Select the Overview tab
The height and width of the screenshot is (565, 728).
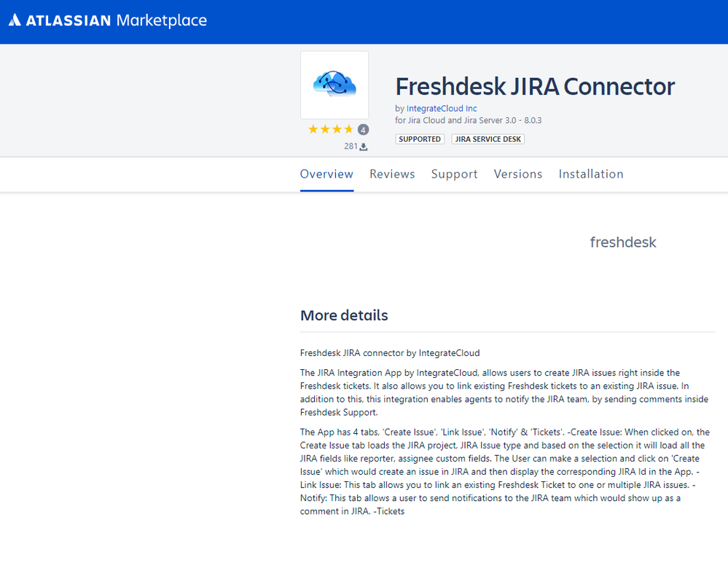[327, 174]
